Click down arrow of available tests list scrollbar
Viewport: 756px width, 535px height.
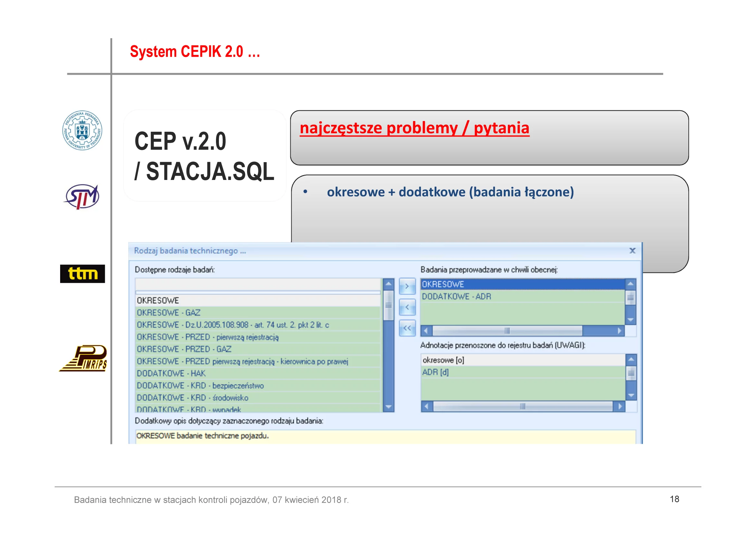point(389,407)
